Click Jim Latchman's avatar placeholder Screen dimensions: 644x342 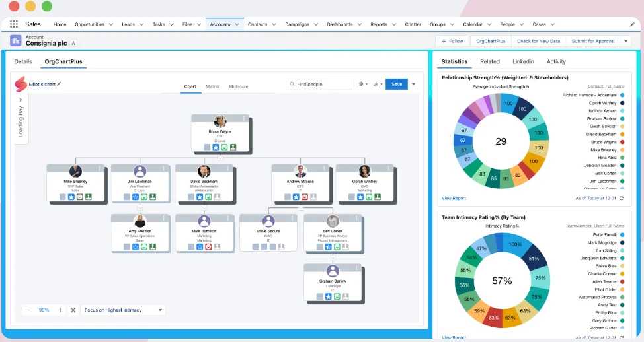point(140,171)
